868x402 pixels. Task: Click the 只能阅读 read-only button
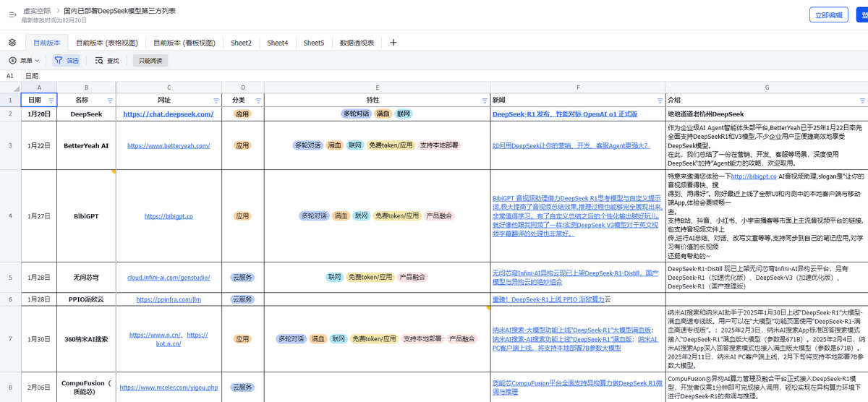[x=150, y=61]
